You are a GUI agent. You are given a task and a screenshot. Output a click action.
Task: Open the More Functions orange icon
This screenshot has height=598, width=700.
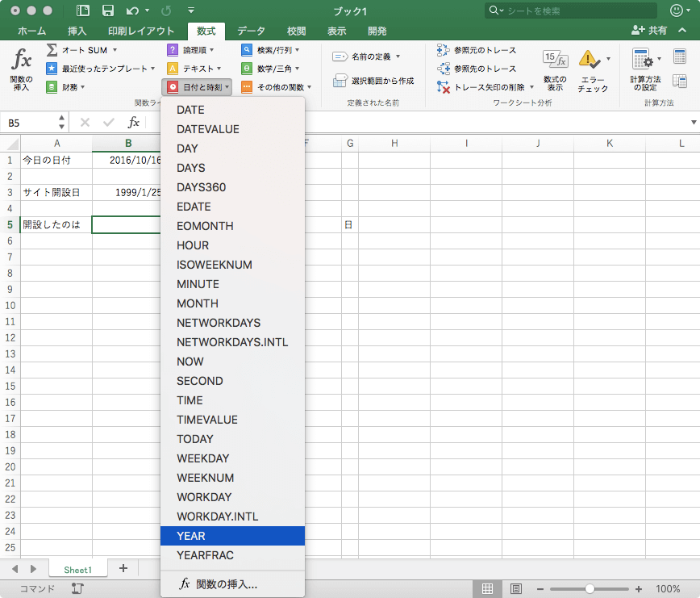coord(247,87)
